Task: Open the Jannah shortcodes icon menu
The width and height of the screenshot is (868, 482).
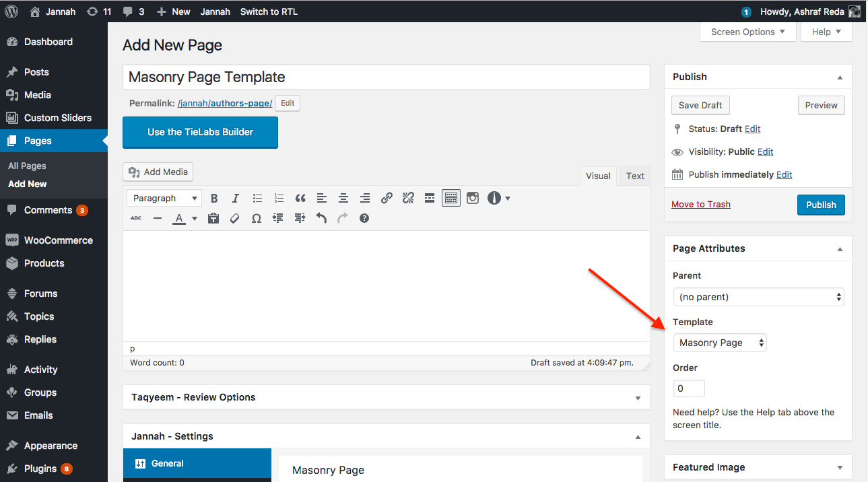Action: pos(499,198)
